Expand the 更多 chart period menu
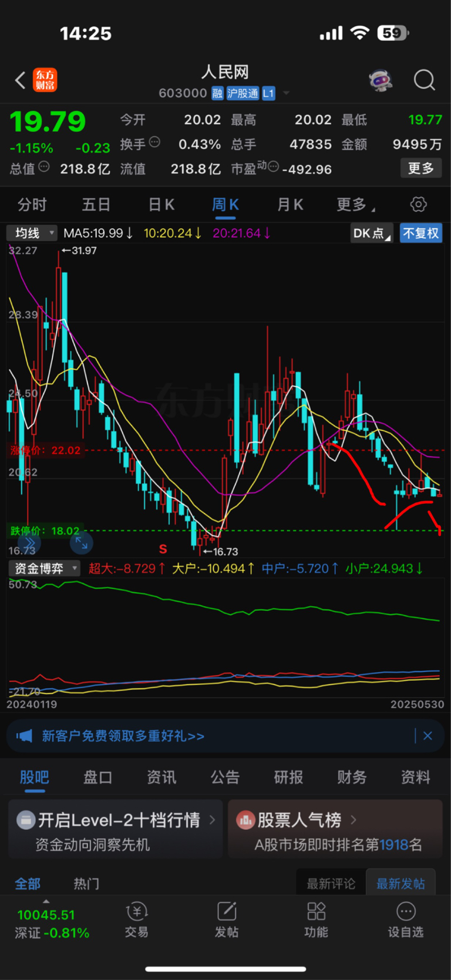The height and width of the screenshot is (980, 451). [356, 205]
